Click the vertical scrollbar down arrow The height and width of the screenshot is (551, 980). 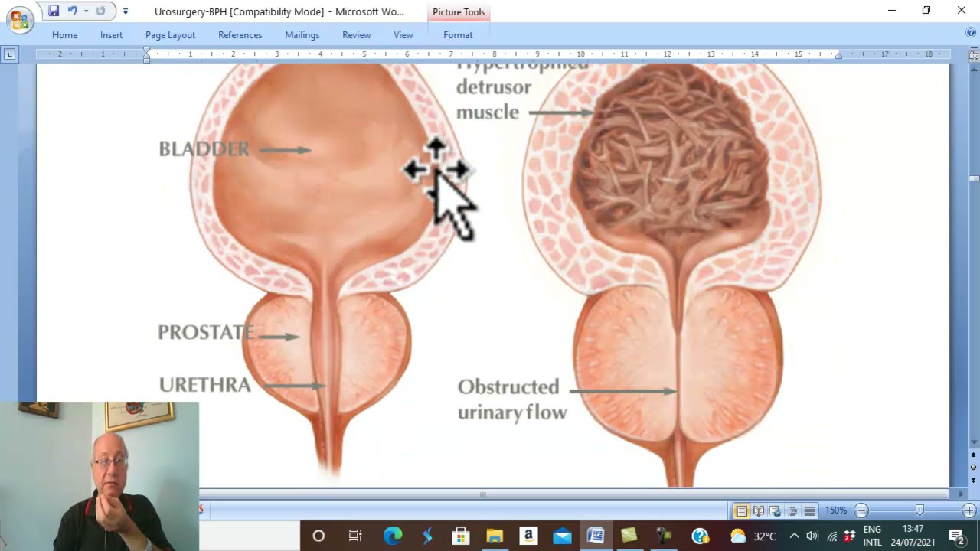coord(974,443)
